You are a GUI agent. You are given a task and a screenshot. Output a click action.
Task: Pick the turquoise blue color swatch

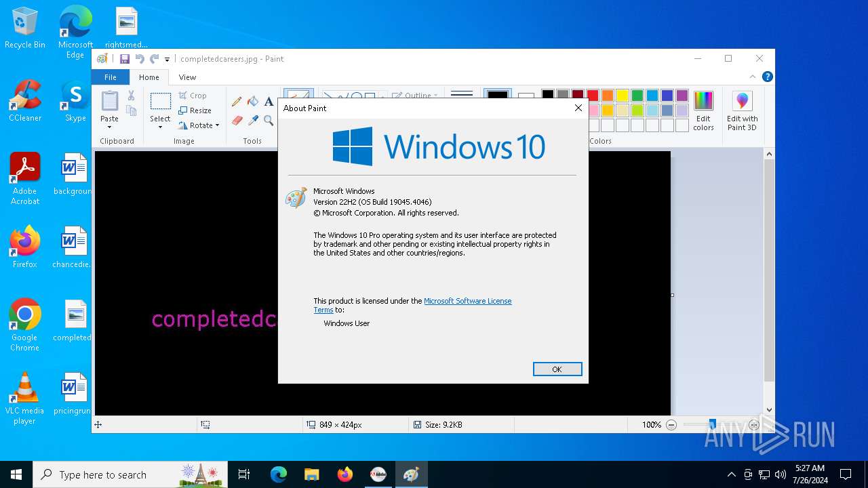652,96
